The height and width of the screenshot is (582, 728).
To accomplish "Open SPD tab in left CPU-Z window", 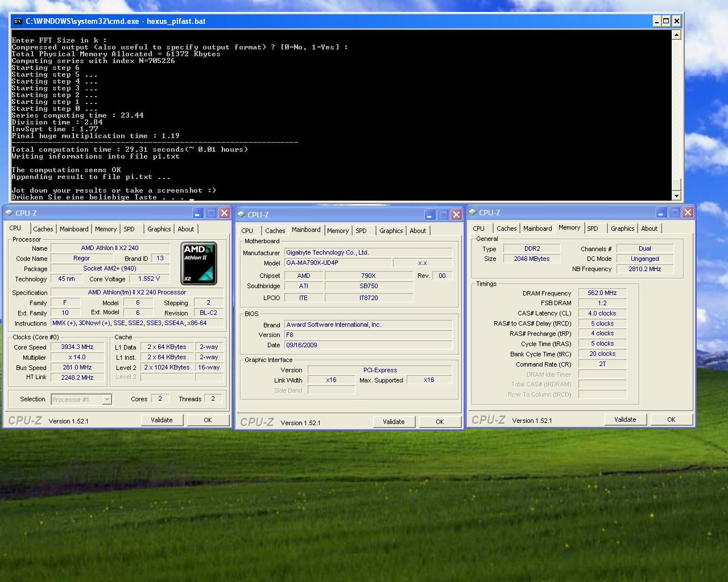I will [x=130, y=229].
